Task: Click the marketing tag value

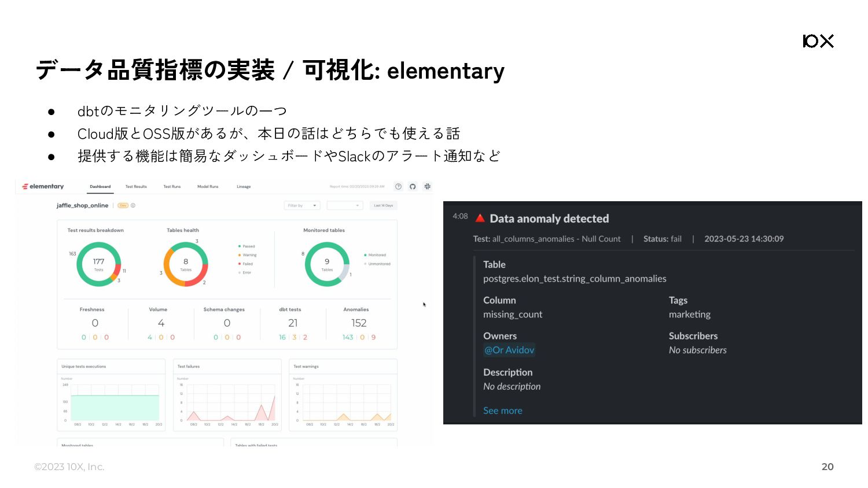Action: pos(690,315)
